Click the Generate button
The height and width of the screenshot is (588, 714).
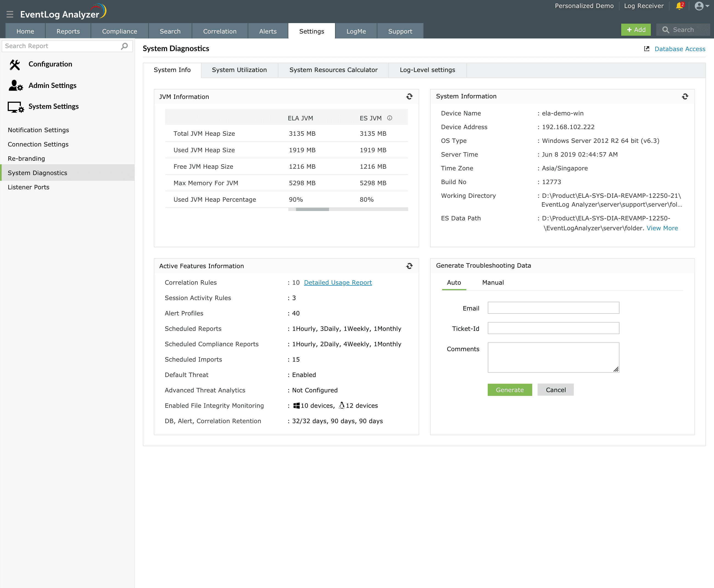click(509, 390)
